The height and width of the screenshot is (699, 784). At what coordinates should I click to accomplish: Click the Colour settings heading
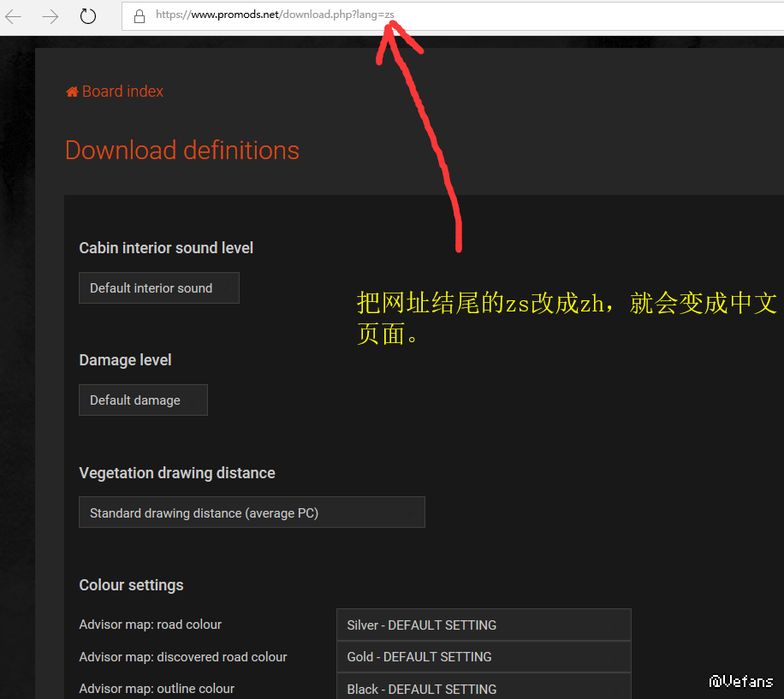[131, 585]
